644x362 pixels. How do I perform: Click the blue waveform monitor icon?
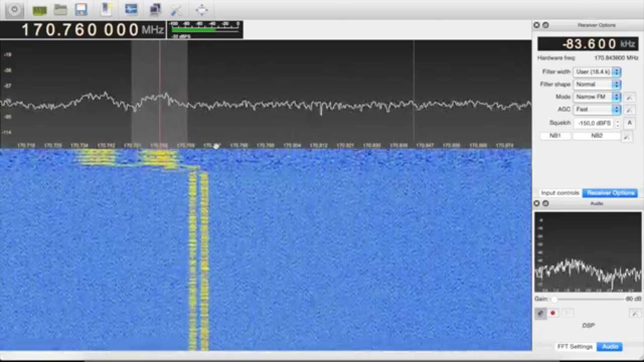pos(131,10)
